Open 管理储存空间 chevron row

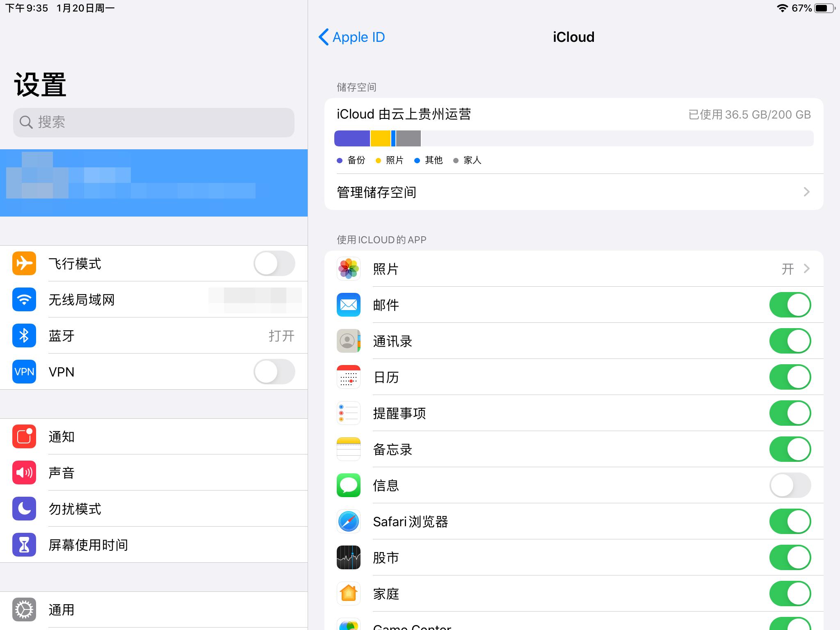pos(573,192)
